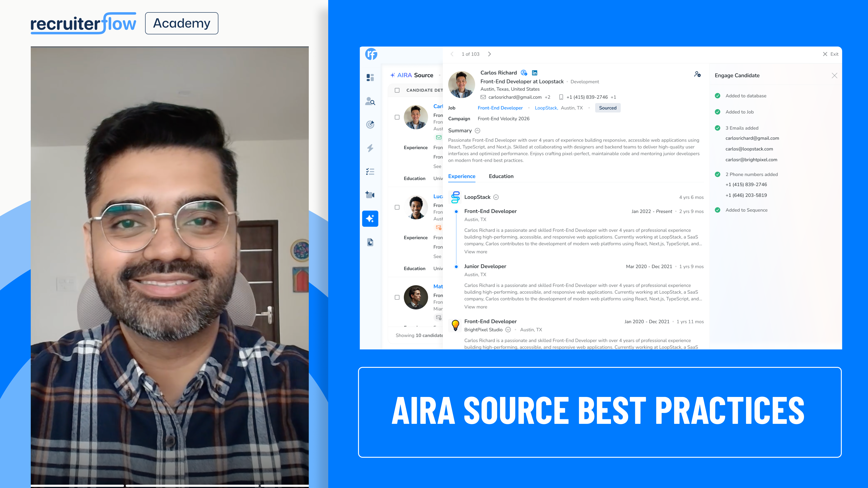Check the box next to Carlos in the list
This screenshot has width=868, height=488.
pyautogui.click(x=397, y=117)
